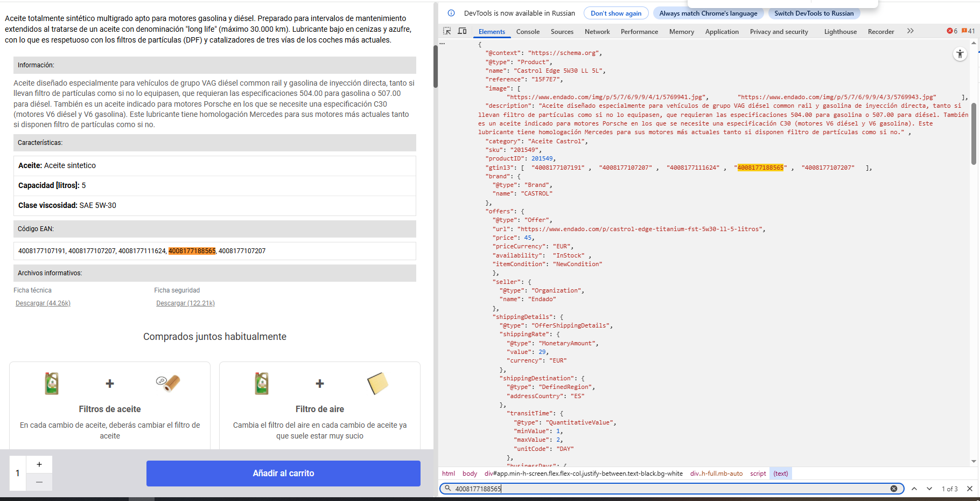Click the oil bottle thumbnail in Filtro de aire card
980x501 pixels.
[x=262, y=384]
